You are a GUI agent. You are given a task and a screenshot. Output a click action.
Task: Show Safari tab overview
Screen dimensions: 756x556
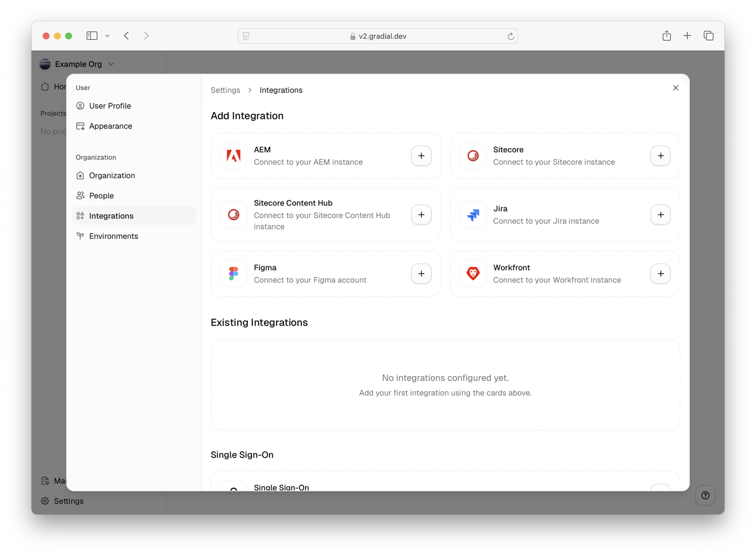(x=708, y=36)
